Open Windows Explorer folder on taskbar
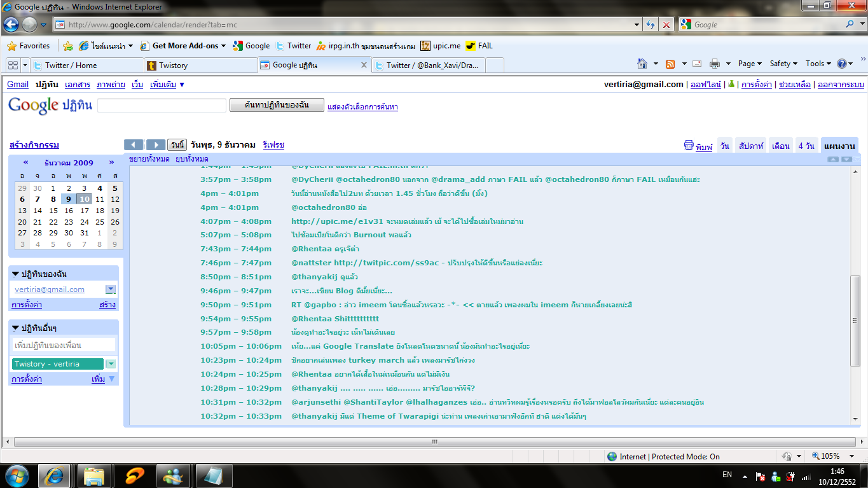868x488 pixels. [x=94, y=476]
